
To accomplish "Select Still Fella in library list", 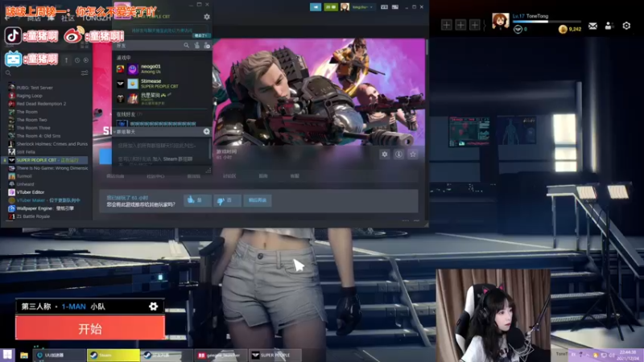I will [26, 152].
